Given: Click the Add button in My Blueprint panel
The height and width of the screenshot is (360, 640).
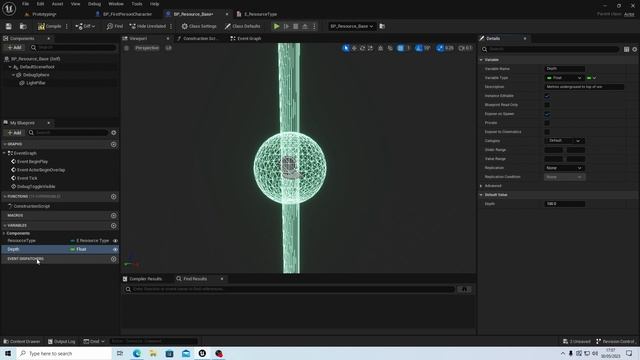Looking at the screenshot, I should coord(15,133).
